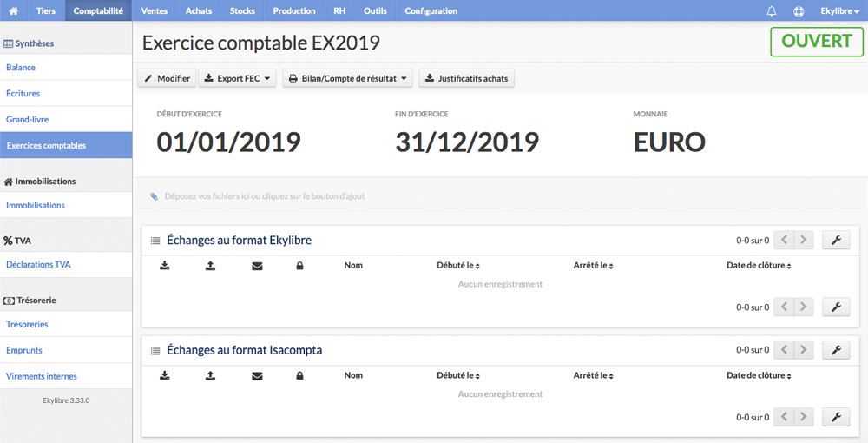Image resolution: width=868 pixels, height=443 pixels.
Task: Click the Modifier button
Action: coord(168,78)
